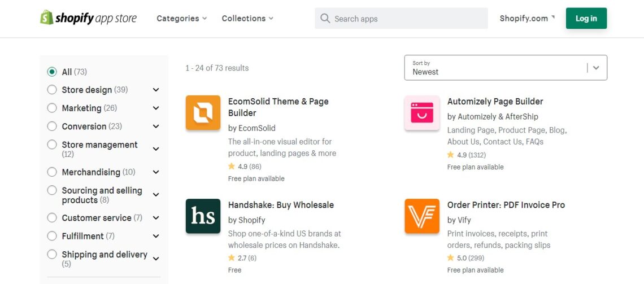Follow the Shopify.com external link
644x284 pixels.
[526, 19]
